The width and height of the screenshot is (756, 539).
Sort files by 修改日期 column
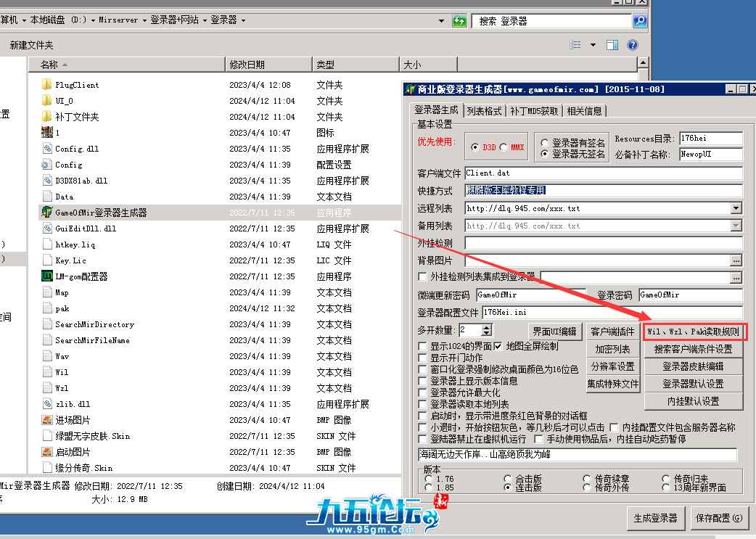pyautogui.click(x=268, y=65)
